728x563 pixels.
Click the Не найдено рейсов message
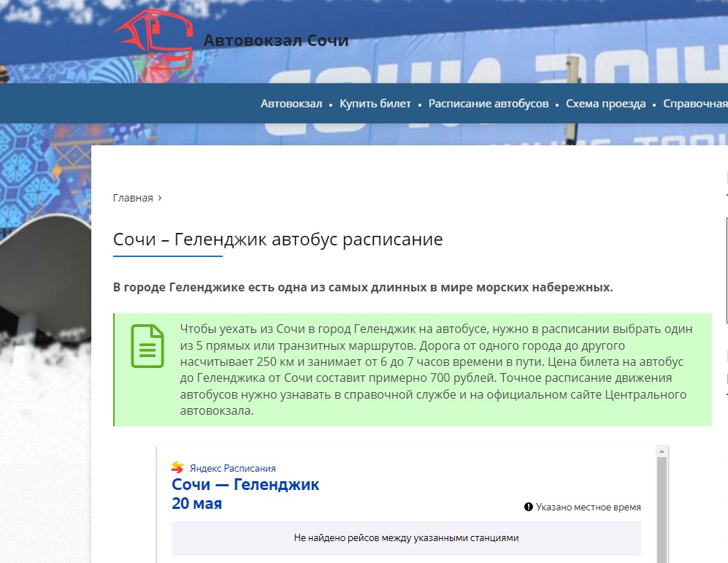click(x=406, y=538)
